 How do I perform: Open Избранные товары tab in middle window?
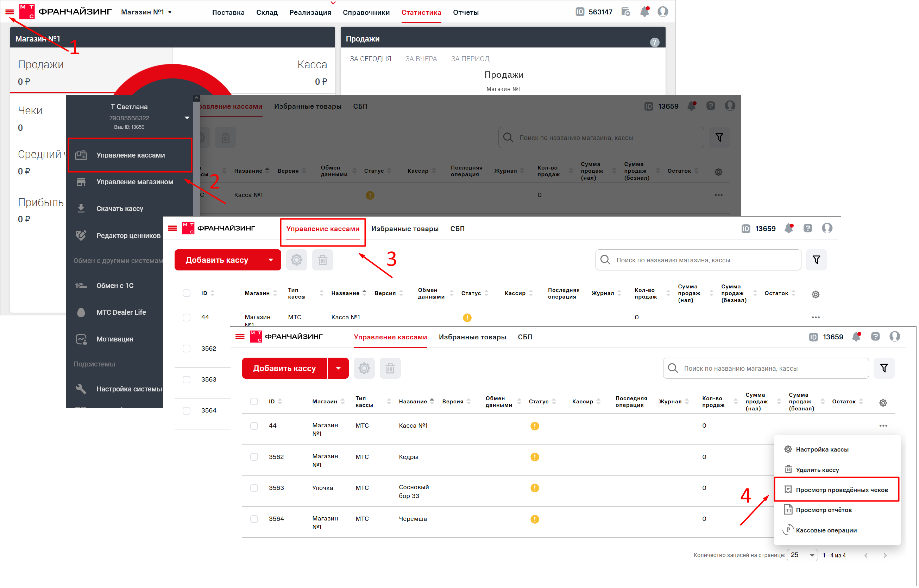tap(405, 229)
